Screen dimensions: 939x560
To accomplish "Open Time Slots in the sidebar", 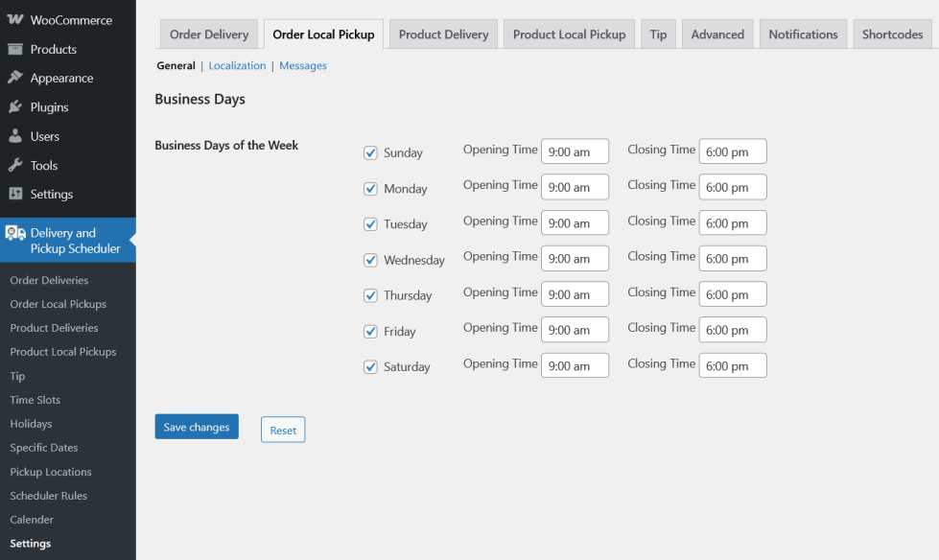I will coord(35,400).
